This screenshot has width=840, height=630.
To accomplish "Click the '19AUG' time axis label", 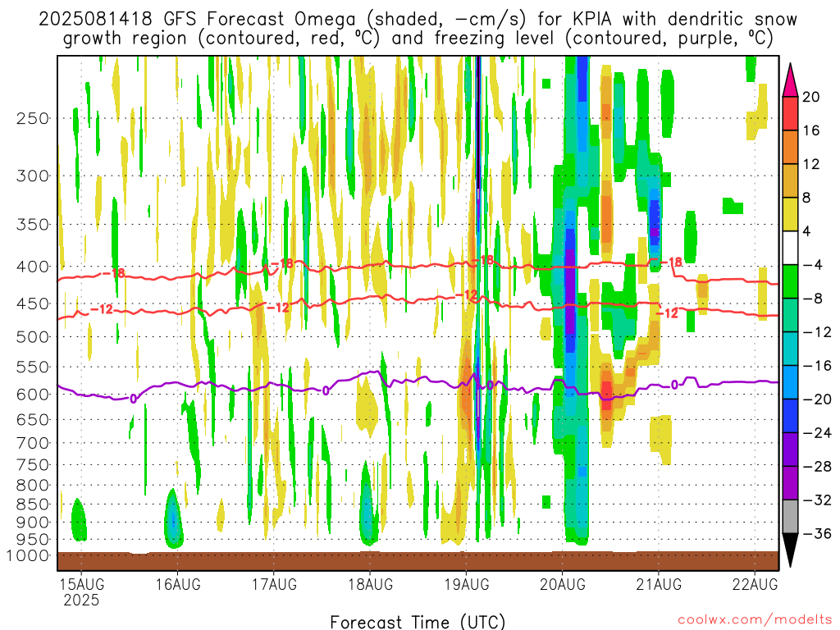I will [467, 584].
